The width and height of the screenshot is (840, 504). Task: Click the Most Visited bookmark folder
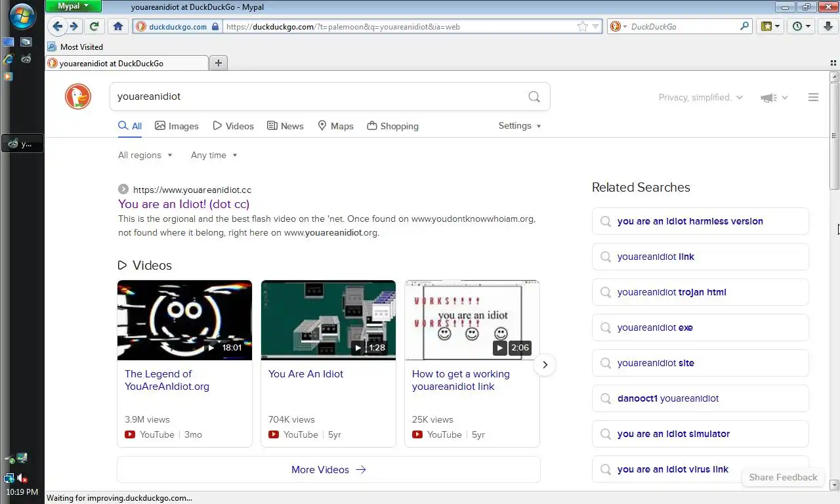tap(75, 47)
